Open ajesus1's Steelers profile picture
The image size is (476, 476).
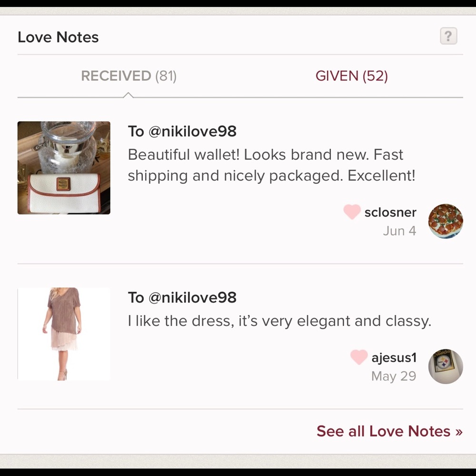point(446,366)
